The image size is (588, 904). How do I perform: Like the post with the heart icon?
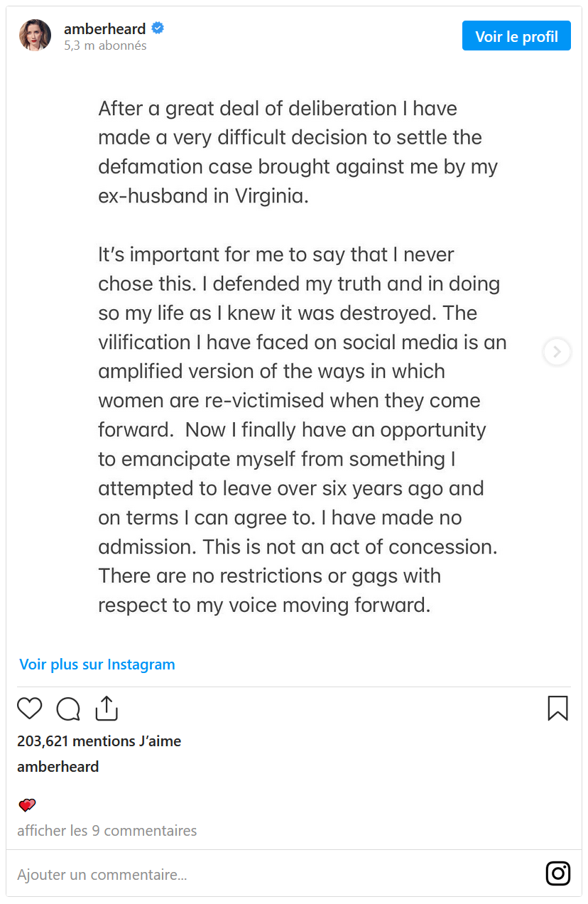tap(30, 709)
